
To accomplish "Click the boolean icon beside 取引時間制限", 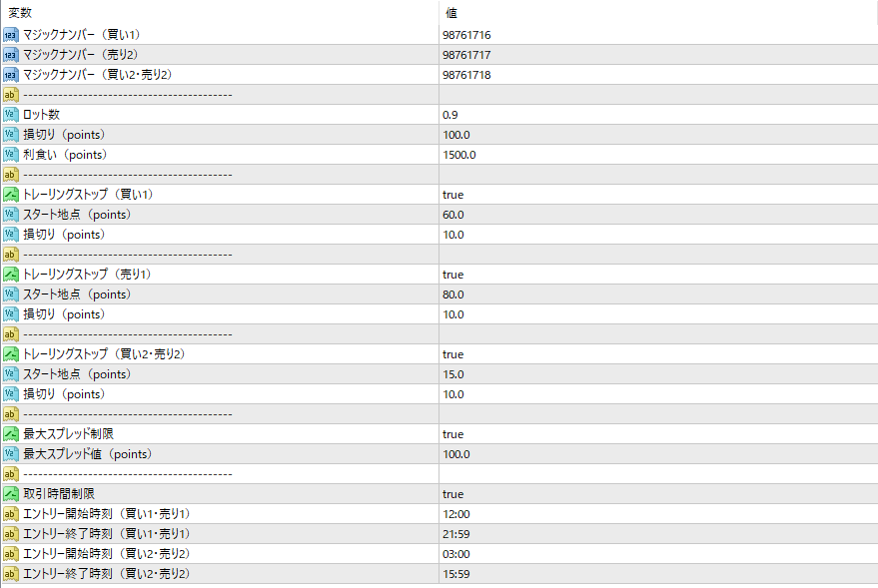I will (x=11, y=494).
